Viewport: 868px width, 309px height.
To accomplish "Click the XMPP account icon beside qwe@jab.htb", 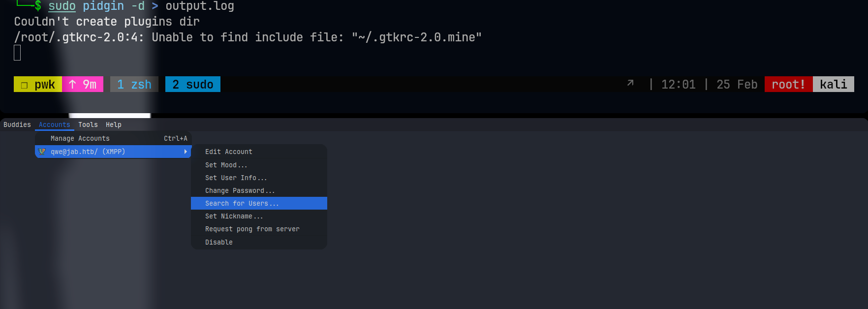I will pyautogui.click(x=42, y=152).
